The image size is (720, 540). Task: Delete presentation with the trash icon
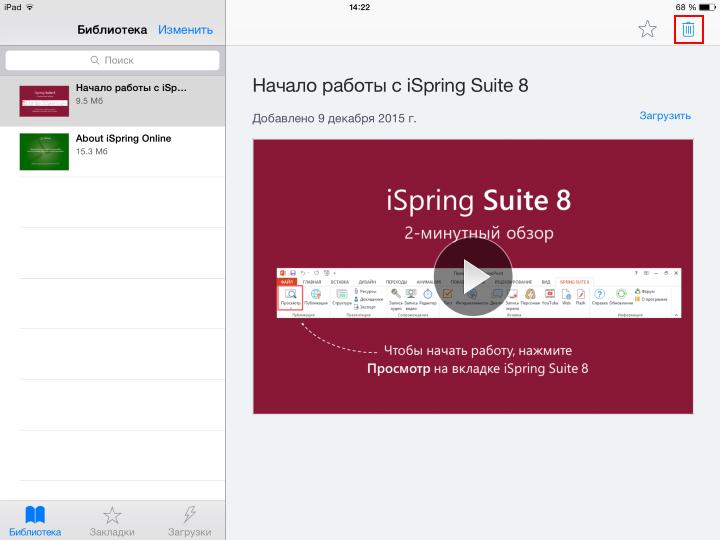[x=688, y=29]
